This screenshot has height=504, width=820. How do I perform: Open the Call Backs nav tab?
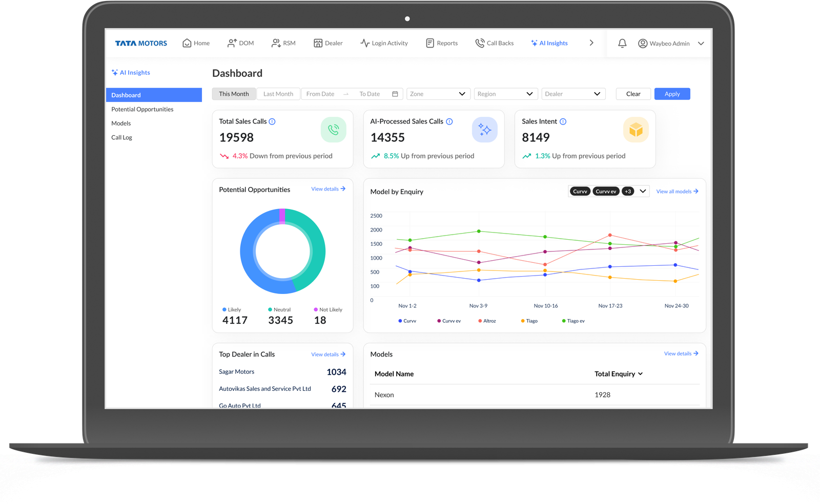tap(494, 44)
